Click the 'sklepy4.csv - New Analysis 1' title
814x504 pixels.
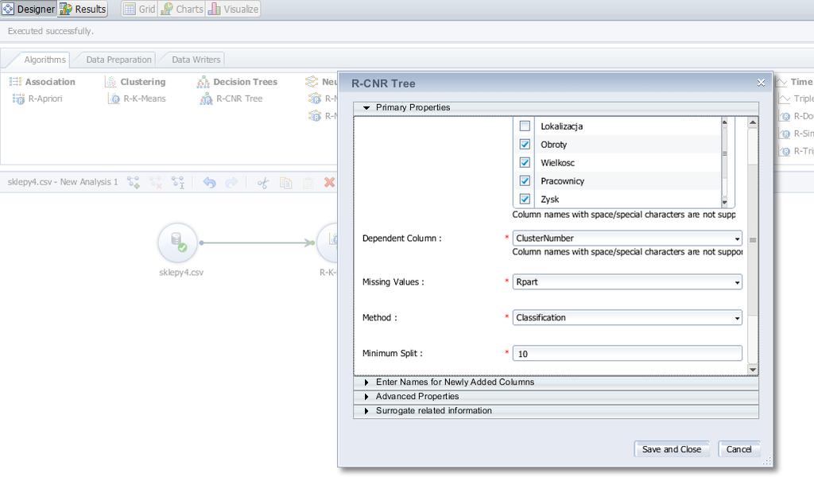(x=63, y=182)
